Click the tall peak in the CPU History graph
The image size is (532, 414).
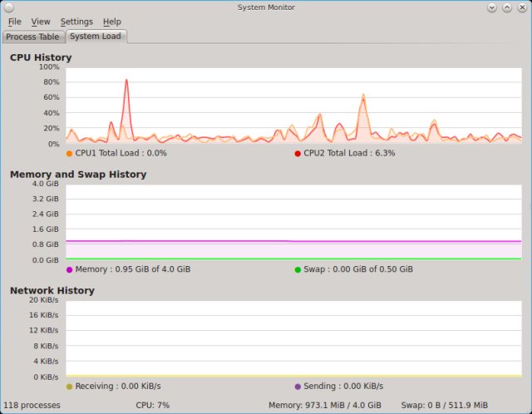126,81
